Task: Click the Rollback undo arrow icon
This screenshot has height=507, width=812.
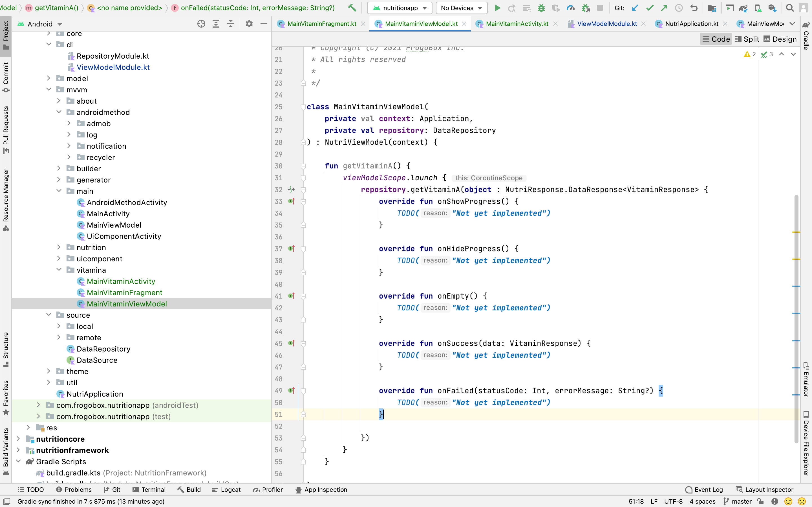Action: [694, 8]
